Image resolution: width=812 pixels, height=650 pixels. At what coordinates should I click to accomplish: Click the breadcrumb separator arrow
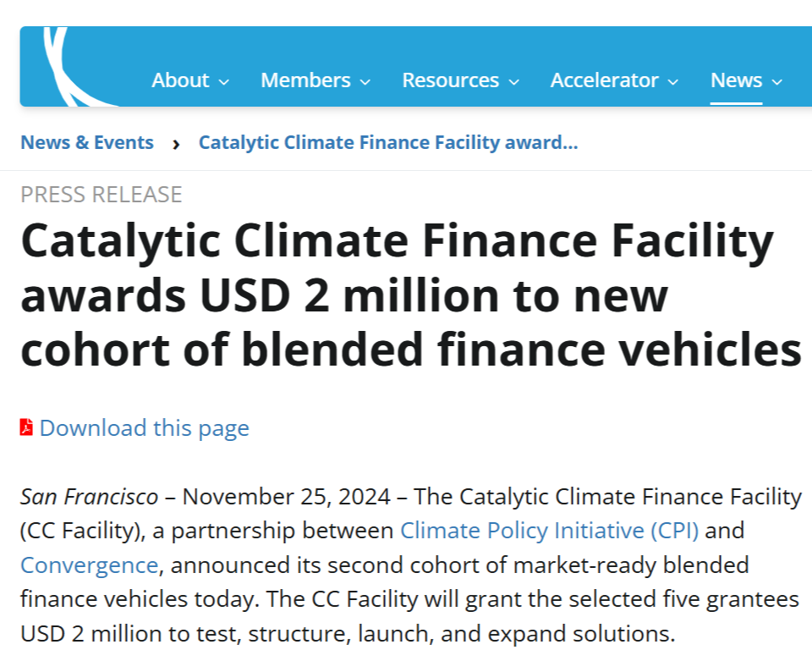(x=176, y=144)
